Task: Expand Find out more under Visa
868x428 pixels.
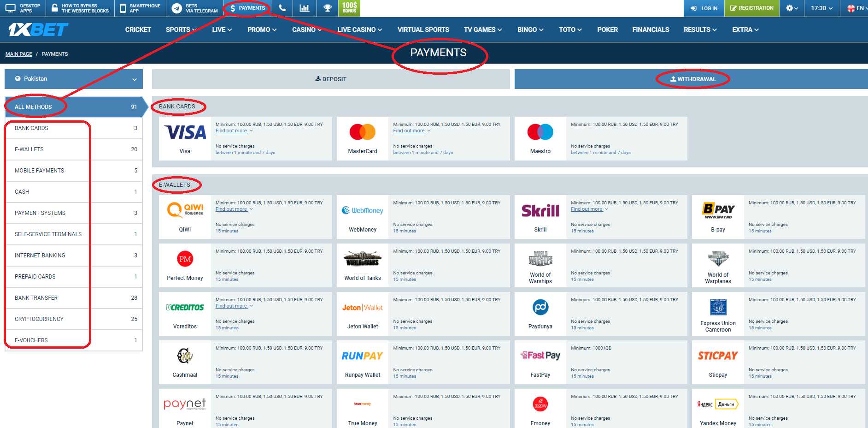Action: pos(234,131)
